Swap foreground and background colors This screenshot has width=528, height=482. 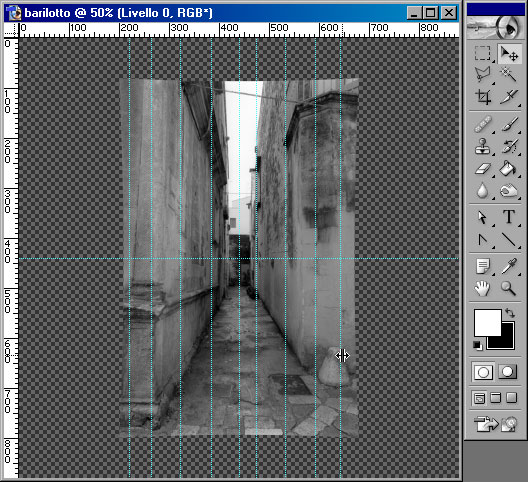(x=510, y=313)
